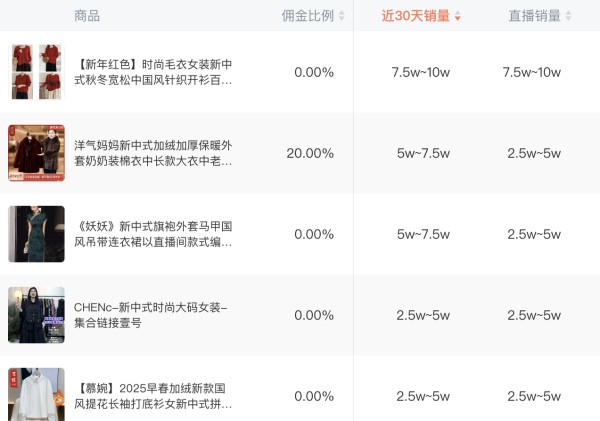This screenshot has width=600, height=421.
Task: Click the 直播销量 column header text
Action: (x=534, y=16)
